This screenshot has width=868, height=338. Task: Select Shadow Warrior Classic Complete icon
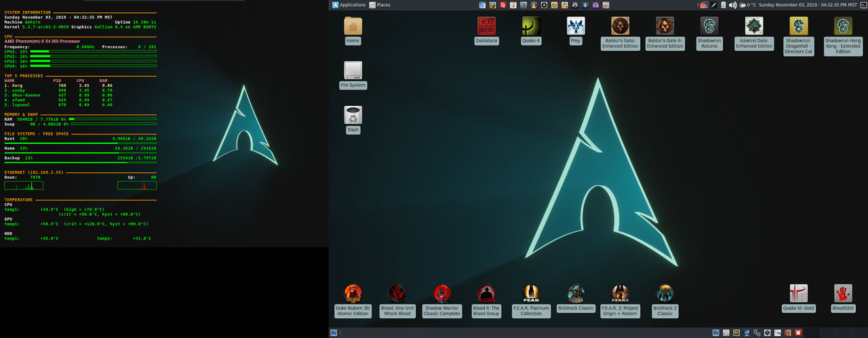pyautogui.click(x=442, y=293)
